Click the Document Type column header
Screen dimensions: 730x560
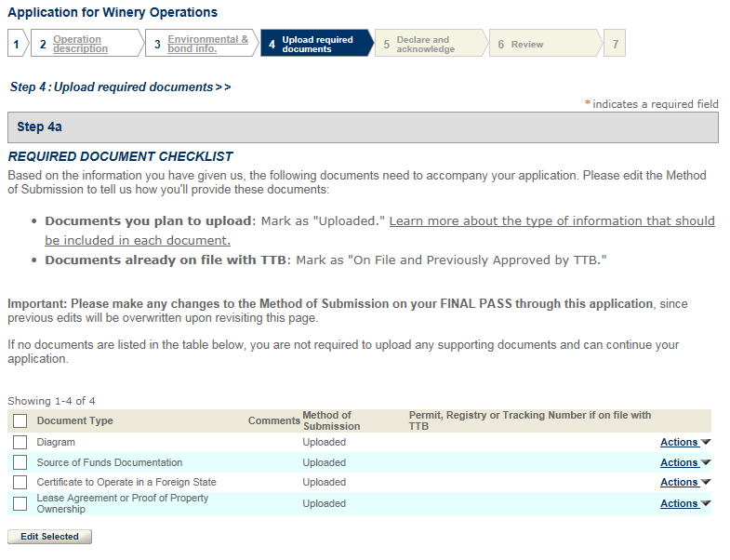[x=74, y=421]
